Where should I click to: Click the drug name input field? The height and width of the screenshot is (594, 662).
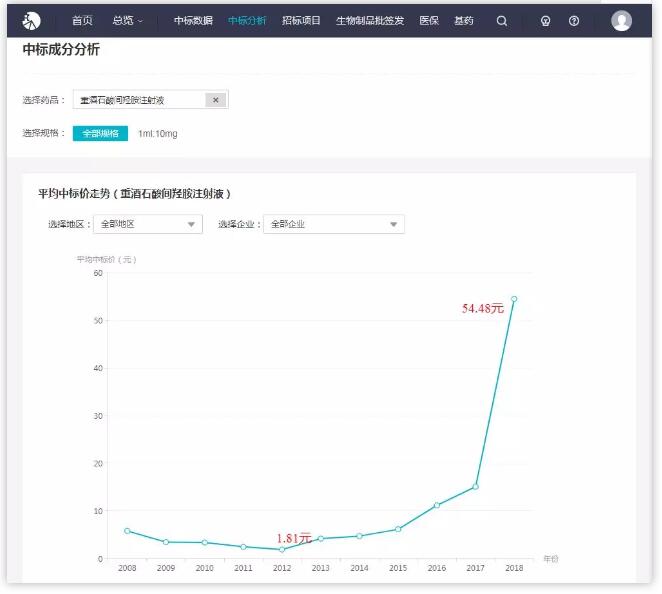click(140, 100)
